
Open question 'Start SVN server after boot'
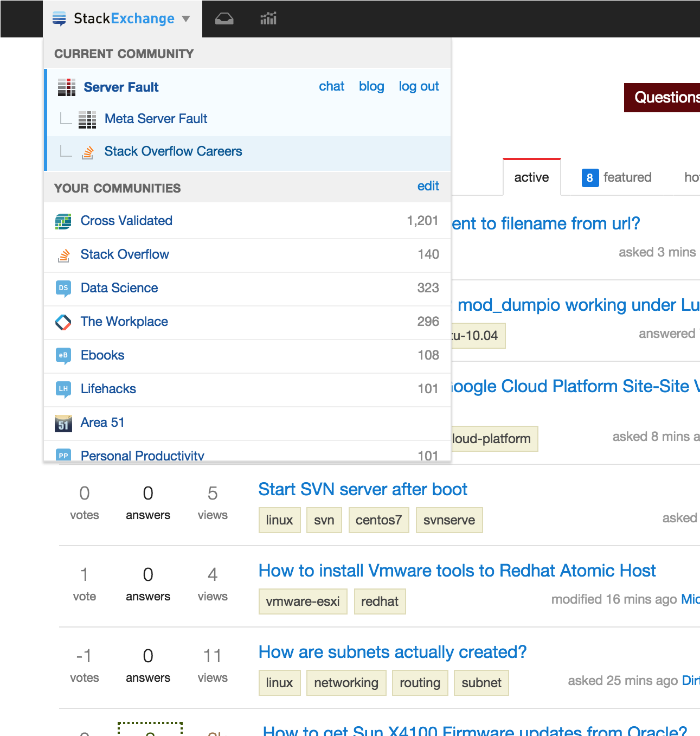pos(363,489)
